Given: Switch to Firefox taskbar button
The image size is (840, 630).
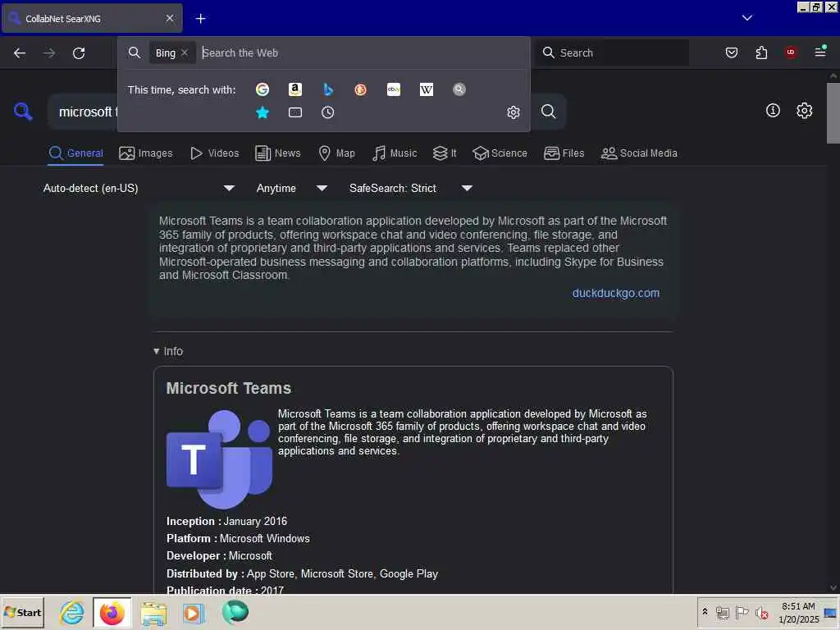Looking at the screenshot, I should tap(112, 612).
